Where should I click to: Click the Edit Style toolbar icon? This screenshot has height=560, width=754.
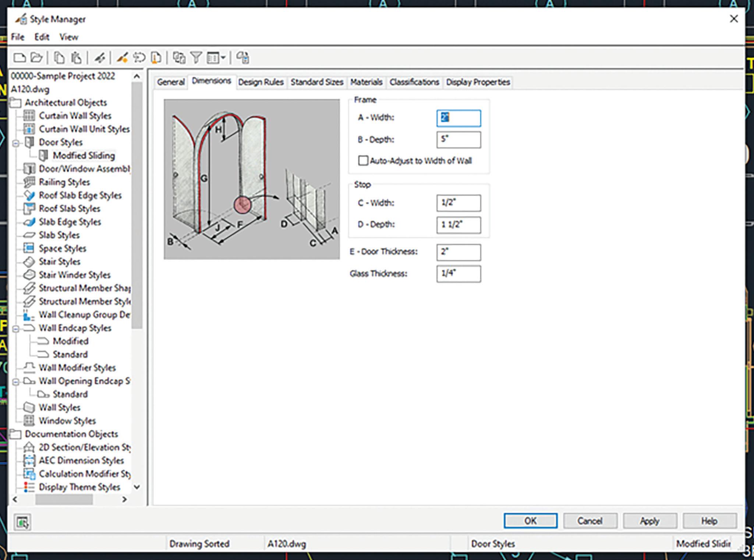99,58
